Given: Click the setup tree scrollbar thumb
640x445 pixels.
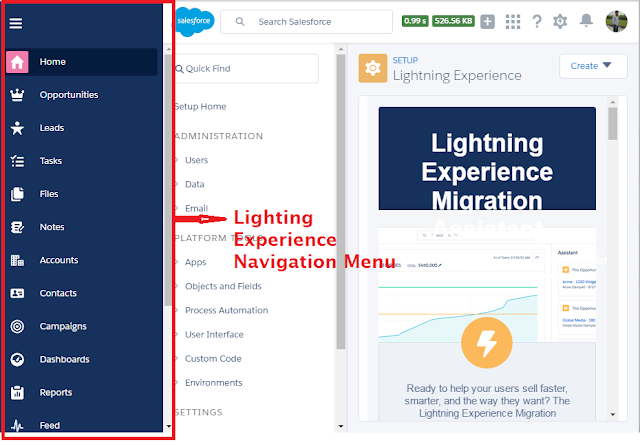Looking at the screenshot, I should coord(341,202).
